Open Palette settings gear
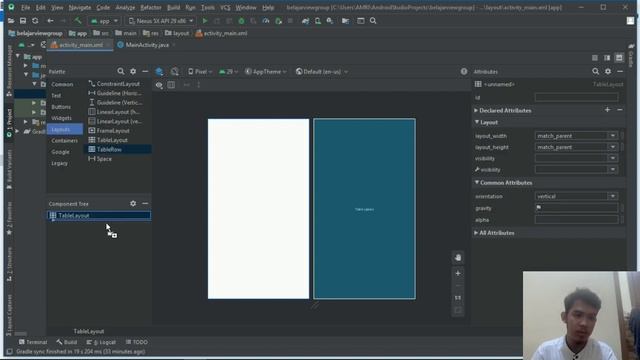The width and height of the screenshot is (640, 360). (133, 71)
